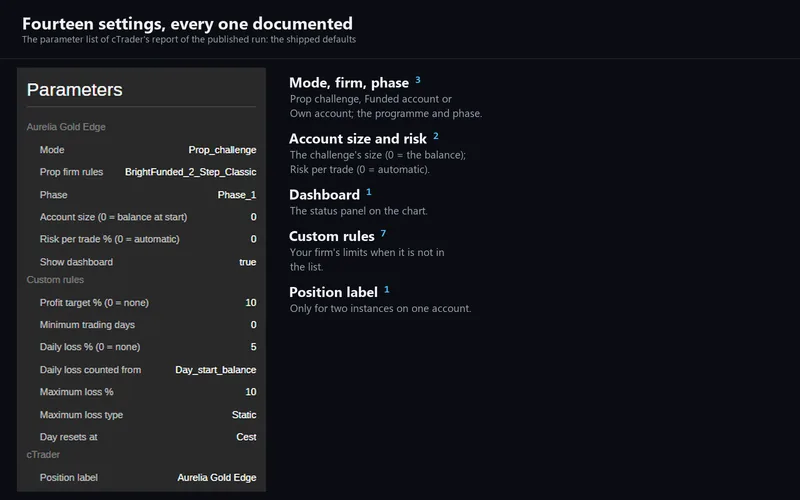The height and width of the screenshot is (500, 800).
Task: Click the Position label parameter name in panel
Action: tap(68, 478)
